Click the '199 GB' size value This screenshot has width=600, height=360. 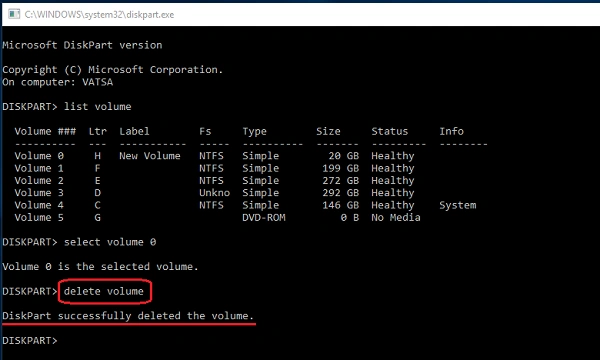(341, 168)
